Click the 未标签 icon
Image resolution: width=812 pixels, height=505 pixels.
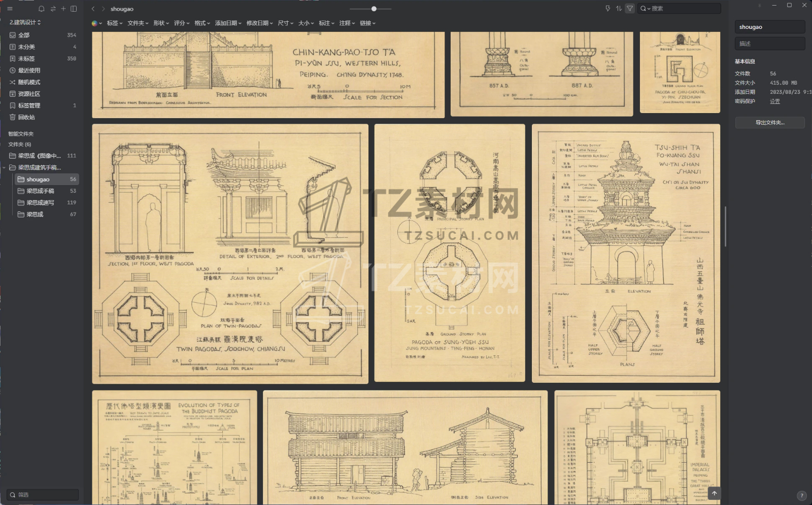click(13, 58)
